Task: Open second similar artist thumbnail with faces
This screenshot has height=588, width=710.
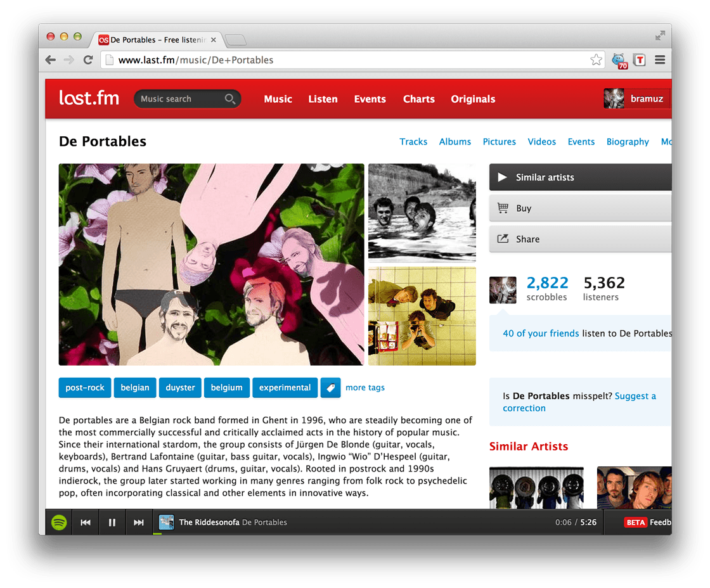Action: (635, 487)
